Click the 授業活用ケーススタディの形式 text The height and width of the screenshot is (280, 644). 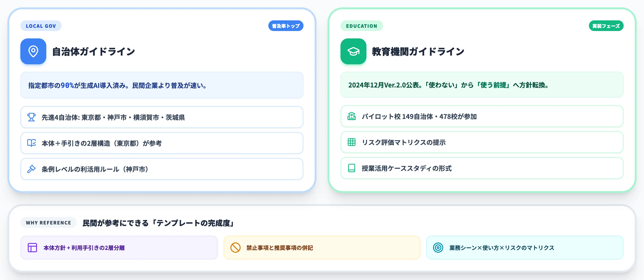pyautogui.click(x=406, y=168)
